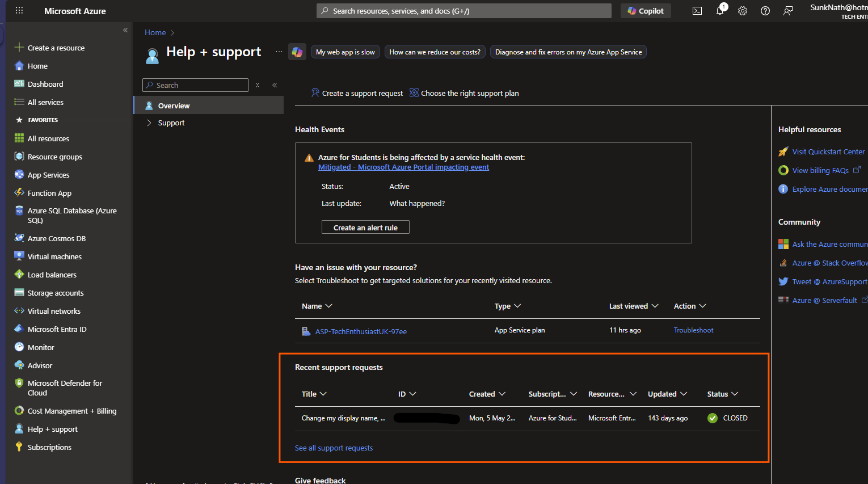The image size is (868, 484).
Task: Sort resources by Last viewed column
Action: pyautogui.click(x=634, y=306)
